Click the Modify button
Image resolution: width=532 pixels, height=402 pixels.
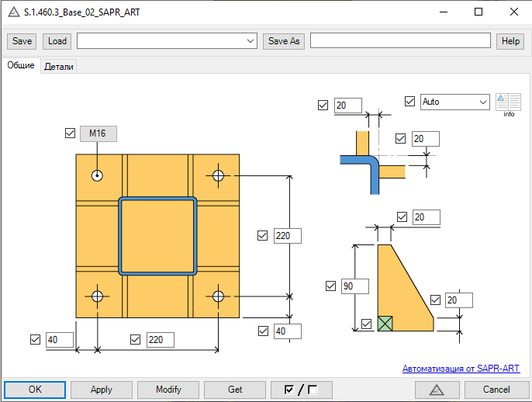pyautogui.click(x=168, y=390)
